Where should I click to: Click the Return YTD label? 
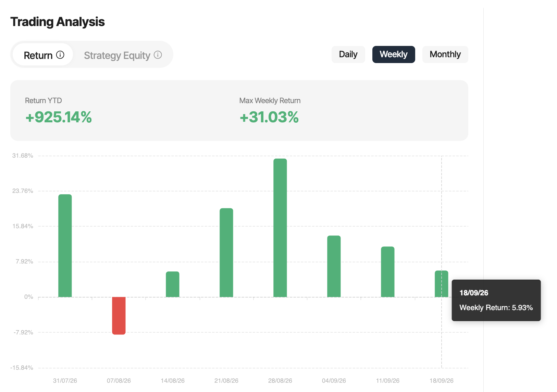44,100
